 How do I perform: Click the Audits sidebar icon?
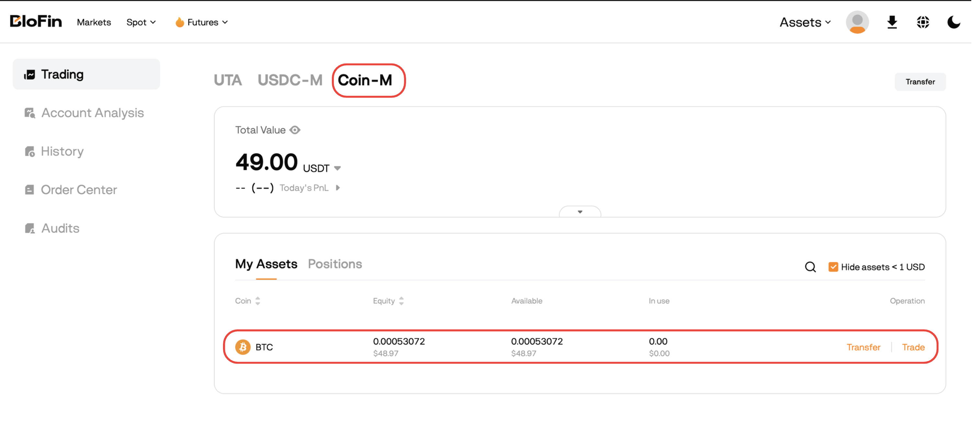30,228
